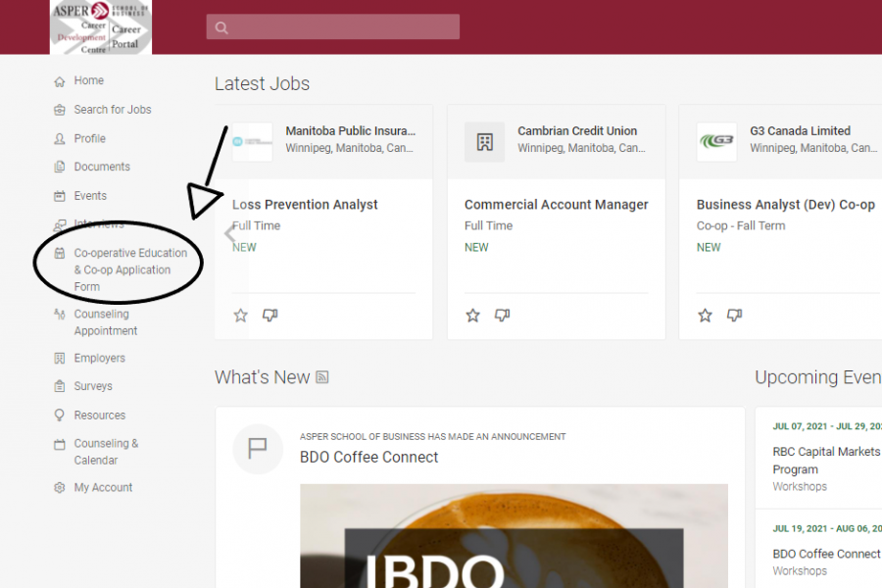Thumbs down the Loss Prevention Analyst job
The image size is (882, 588).
coord(270,316)
